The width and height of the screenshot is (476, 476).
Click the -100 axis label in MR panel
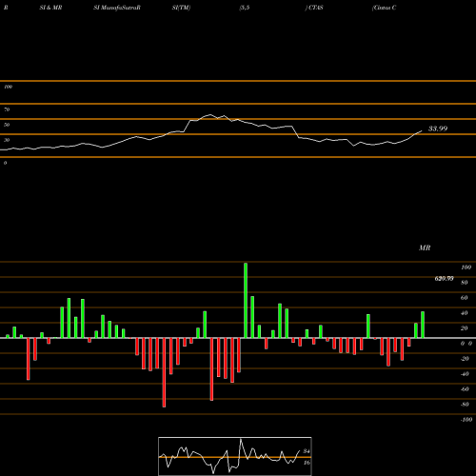pos(466,420)
